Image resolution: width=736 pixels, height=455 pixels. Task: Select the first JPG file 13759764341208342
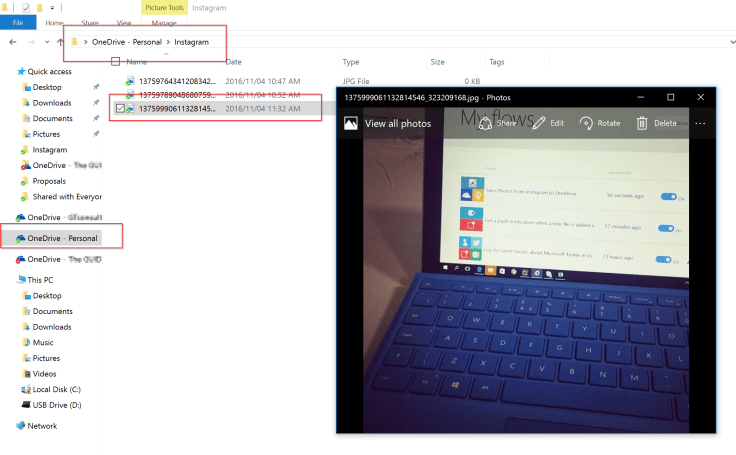(x=176, y=80)
